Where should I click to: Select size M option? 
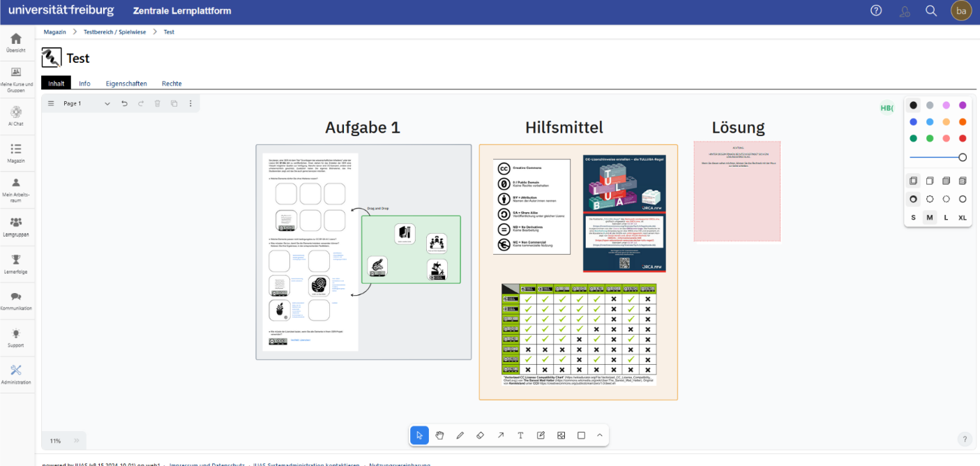click(x=930, y=218)
